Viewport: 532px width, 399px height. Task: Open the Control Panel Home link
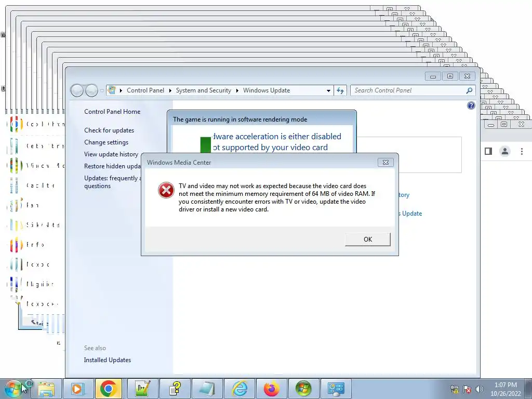tap(112, 112)
